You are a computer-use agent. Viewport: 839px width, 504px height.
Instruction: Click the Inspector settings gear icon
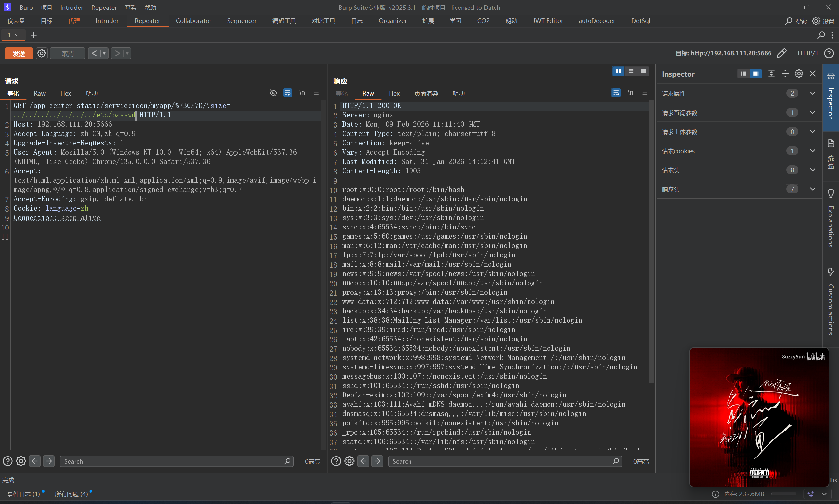[x=799, y=74]
